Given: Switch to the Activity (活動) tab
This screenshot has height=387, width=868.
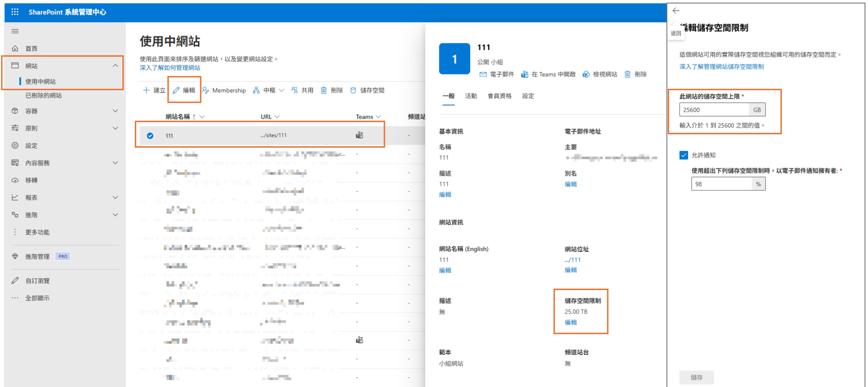Looking at the screenshot, I should click(x=471, y=96).
